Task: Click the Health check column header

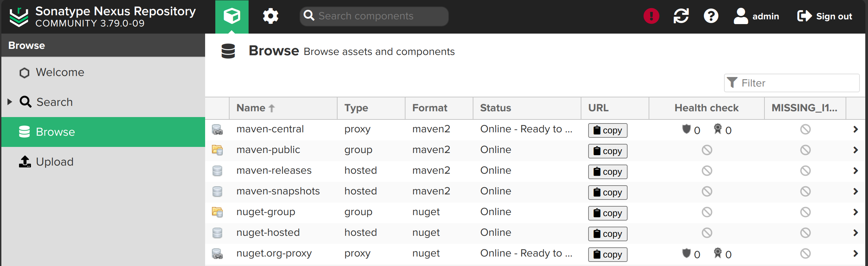Action: tap(707, 108)
